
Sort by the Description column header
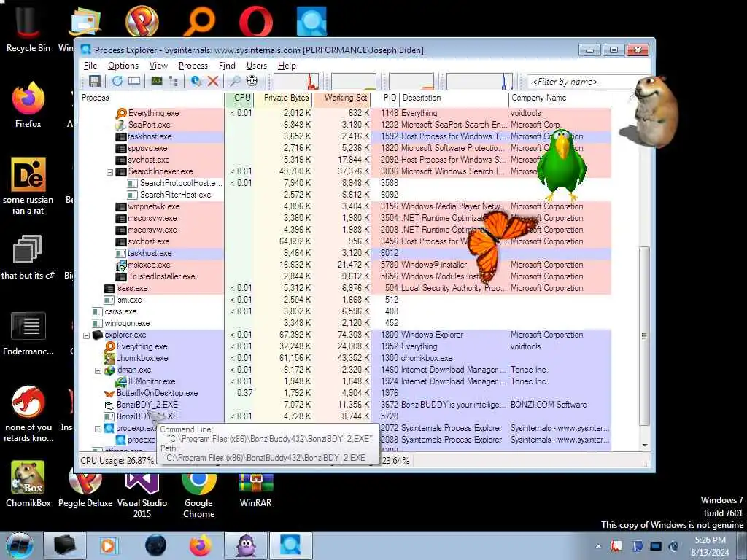coord(454,98)
